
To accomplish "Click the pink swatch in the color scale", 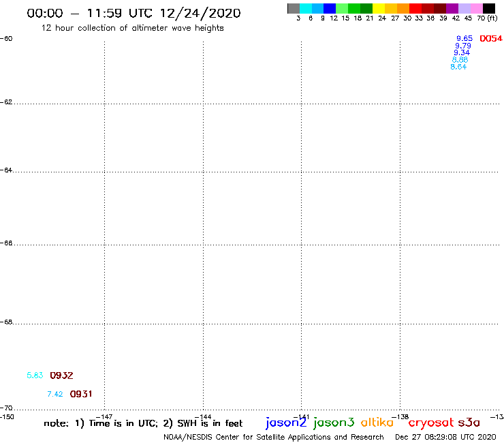I will [x=476, y=9].
